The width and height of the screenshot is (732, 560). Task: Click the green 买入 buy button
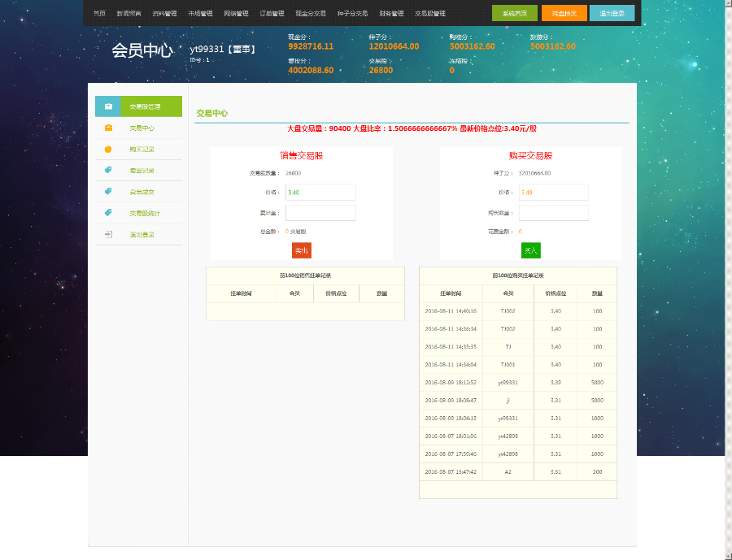pyautogui.click(x=531, y=250)
